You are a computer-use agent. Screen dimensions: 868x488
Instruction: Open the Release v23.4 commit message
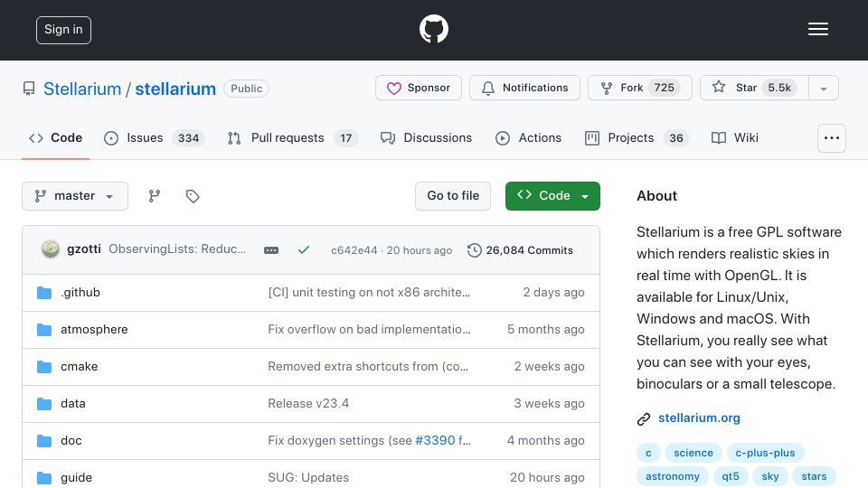coord(308,403)
